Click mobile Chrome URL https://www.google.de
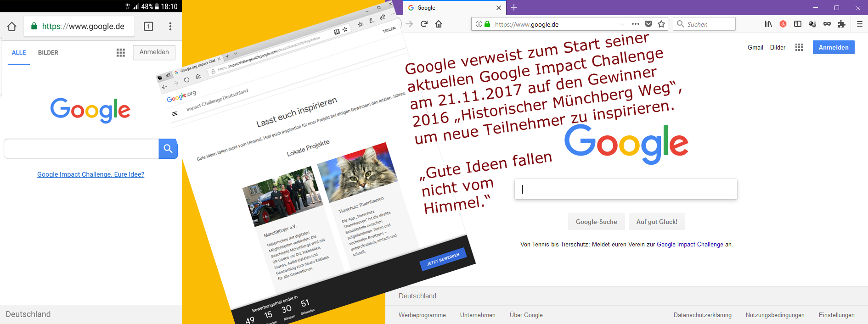 (x=83, y=26)
